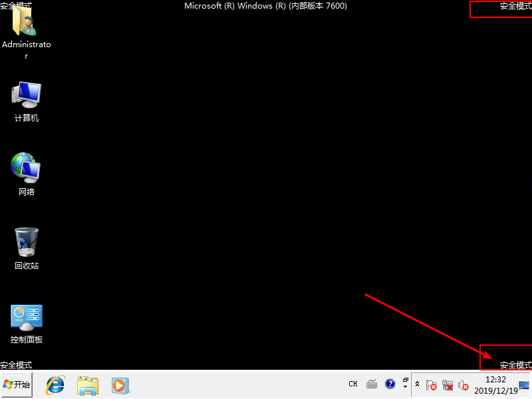Launch Windows Media Player from taskbar
The image size is (532, 399).
(x=120, y=384)
